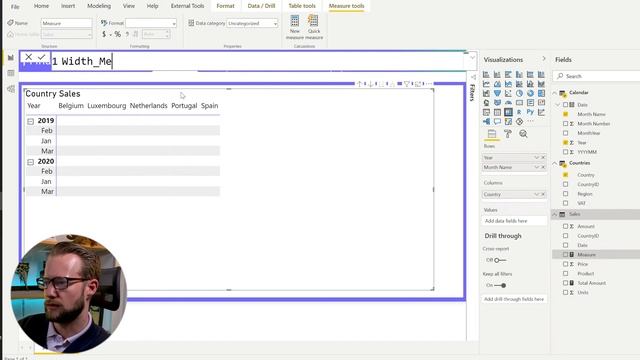Select the map visualization
Image resolution: width=640 pixels, height=360 pixels.
[486, 102]
